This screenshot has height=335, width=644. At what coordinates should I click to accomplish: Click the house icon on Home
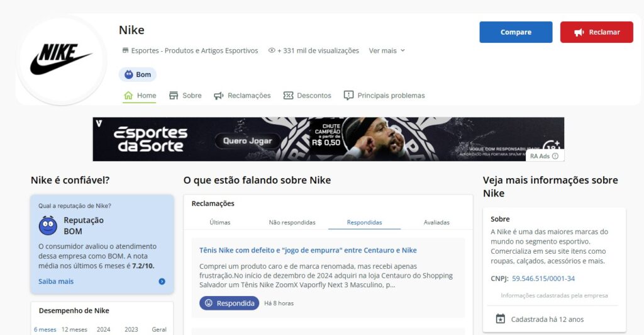click(x=128, y=95)
